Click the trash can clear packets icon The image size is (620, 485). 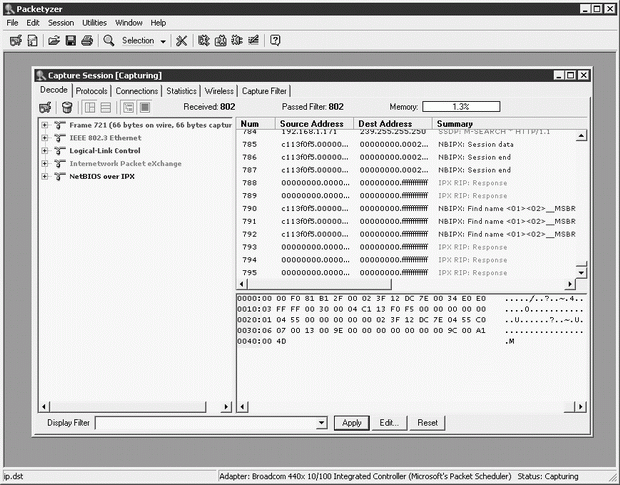tap(67, 107)
